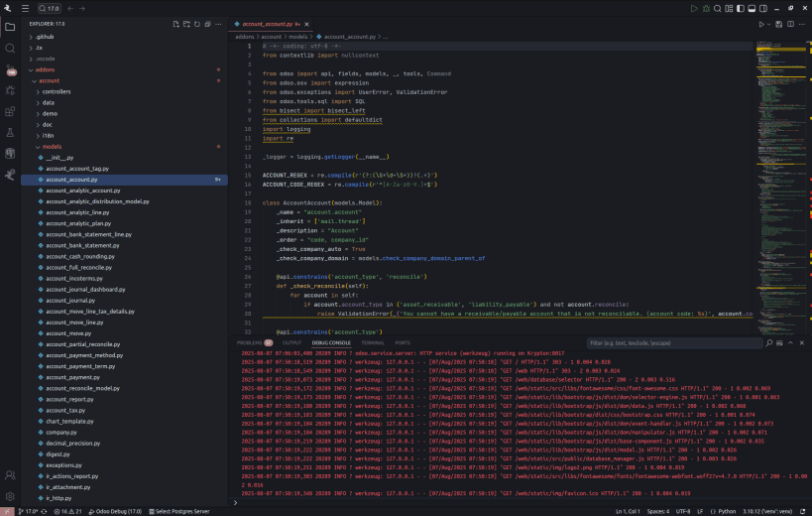Click Odoo Debug (17.0) in status bar
This screenshot has width=812, height=516.
115,511
